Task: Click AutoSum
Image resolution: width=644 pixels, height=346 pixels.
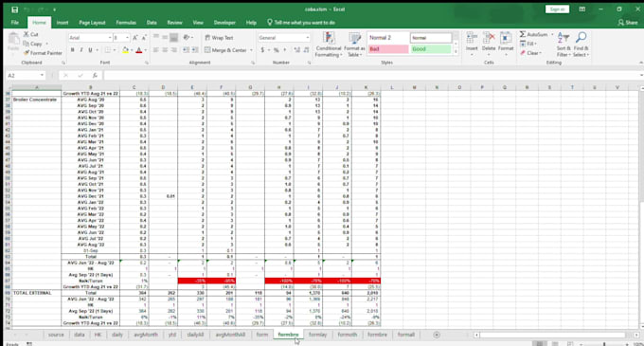Action: pos(534,34)
